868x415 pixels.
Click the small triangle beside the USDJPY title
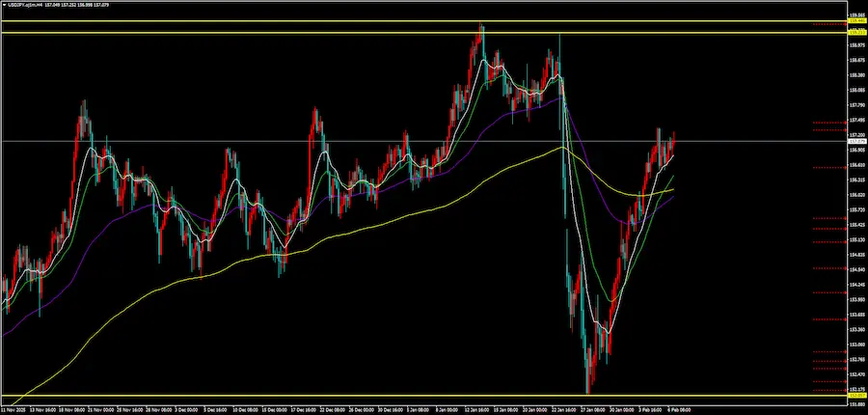5,5
